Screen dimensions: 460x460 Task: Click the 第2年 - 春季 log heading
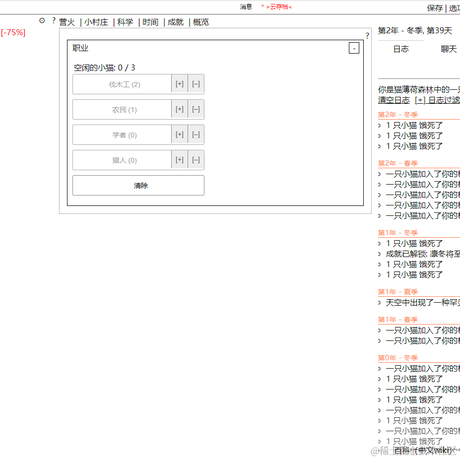click(398, 163)
